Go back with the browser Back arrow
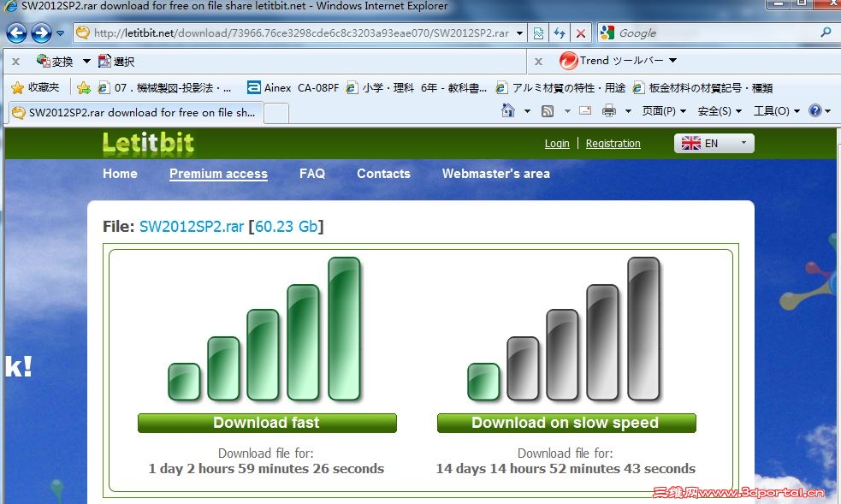Viewport: 841px width, 504px height. [16, 33]
